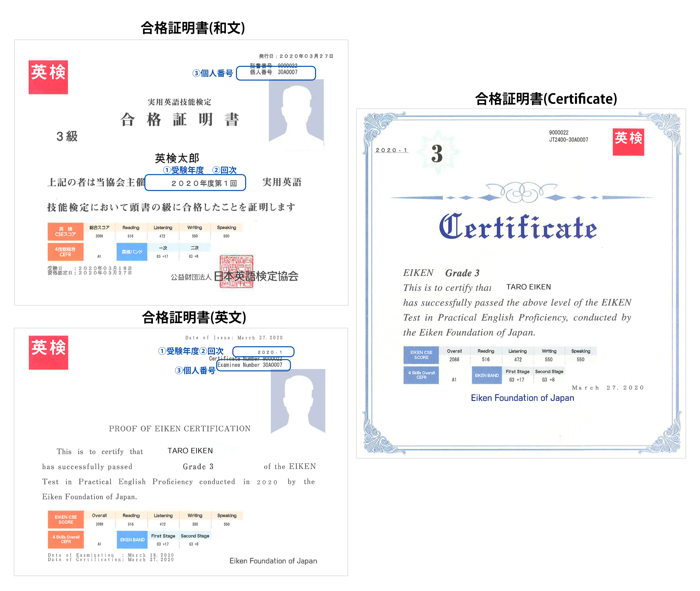
Task: Click 2020 - 1 on the English proof
Action: [x=270, y=352]
